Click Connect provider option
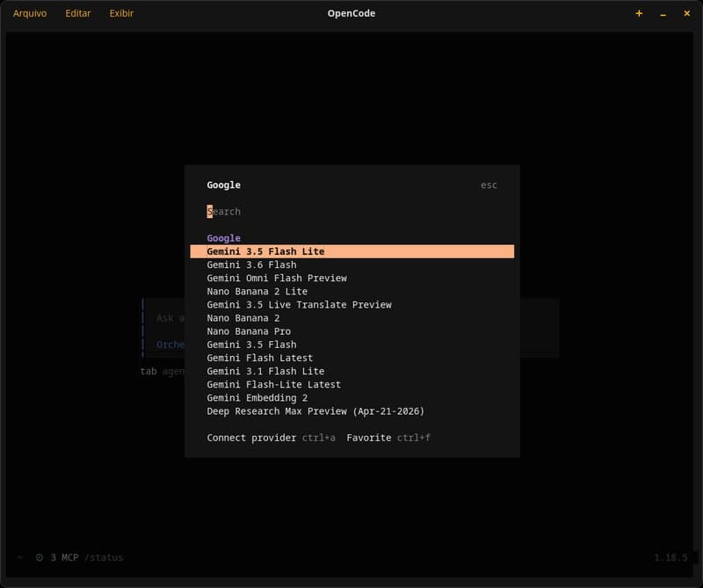Screen dimensions: 703x588 pyautogui.click(x=251, y=438)
